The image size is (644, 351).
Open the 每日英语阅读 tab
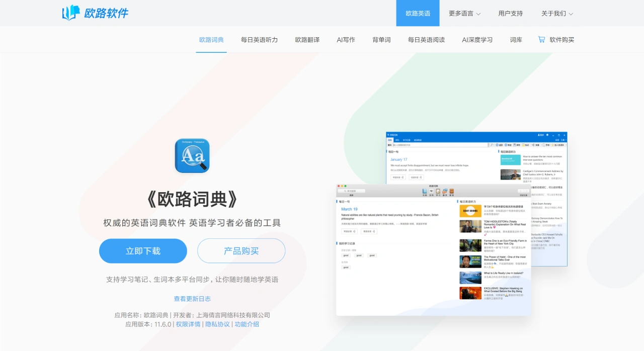click(x=426, y=39)
